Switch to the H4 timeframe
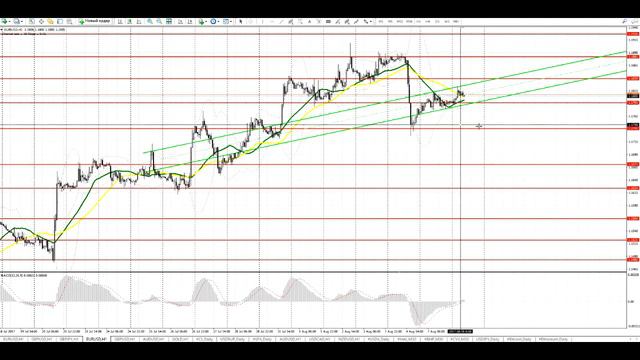This screenshot has width=640, height=360. [427, 21]
